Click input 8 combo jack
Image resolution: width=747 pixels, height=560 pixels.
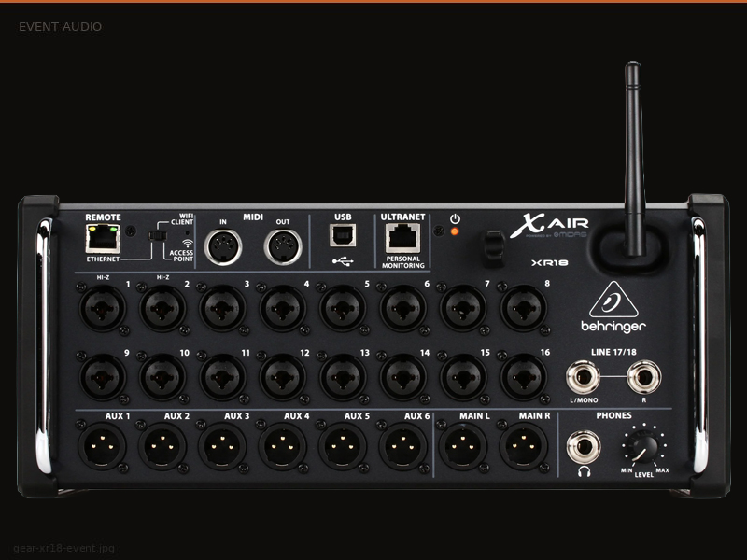(x=523, y=308)
